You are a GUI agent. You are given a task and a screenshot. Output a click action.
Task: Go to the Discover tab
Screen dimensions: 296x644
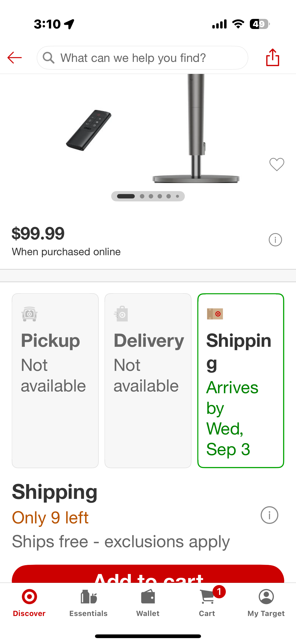(x=29, y=603)
